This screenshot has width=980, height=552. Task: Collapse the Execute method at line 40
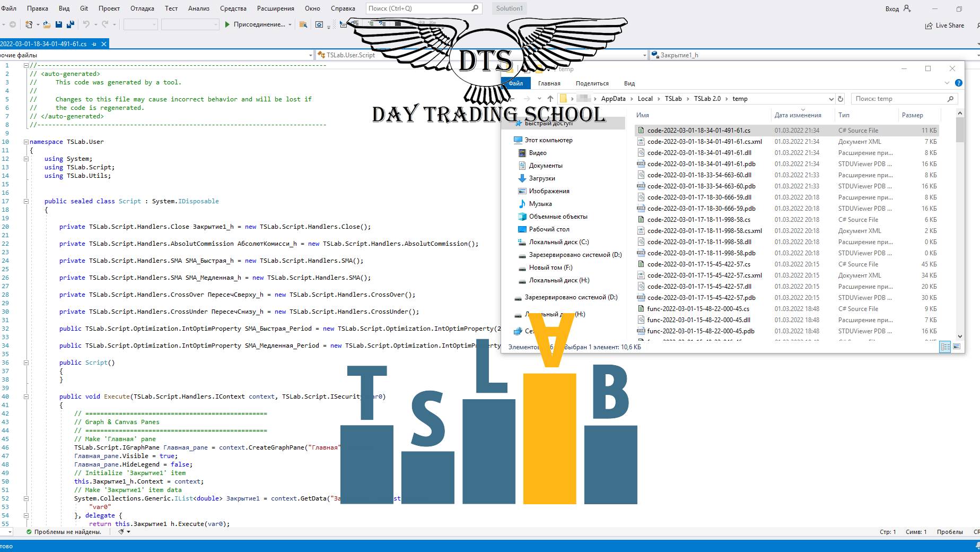pos(25,396)
